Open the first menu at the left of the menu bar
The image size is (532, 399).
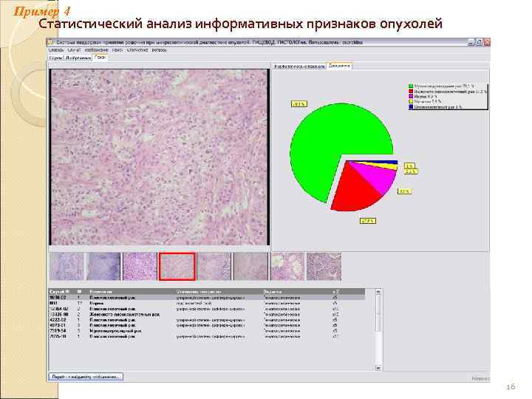pos(56,50)
